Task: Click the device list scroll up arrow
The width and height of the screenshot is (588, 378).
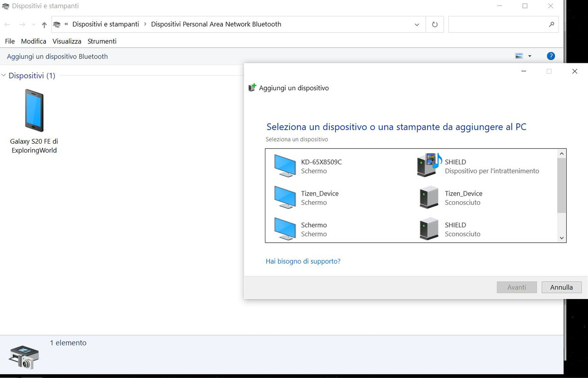Action: click(562, 154)
